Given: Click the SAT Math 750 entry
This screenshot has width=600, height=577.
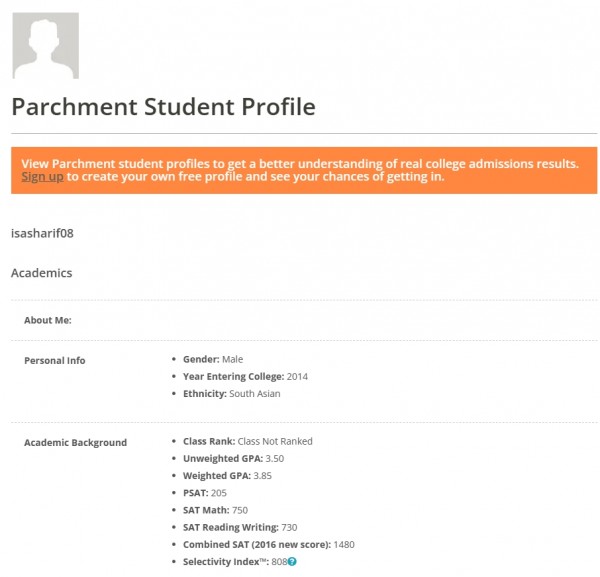Looking at the screenshot, I should click(215, 510).
